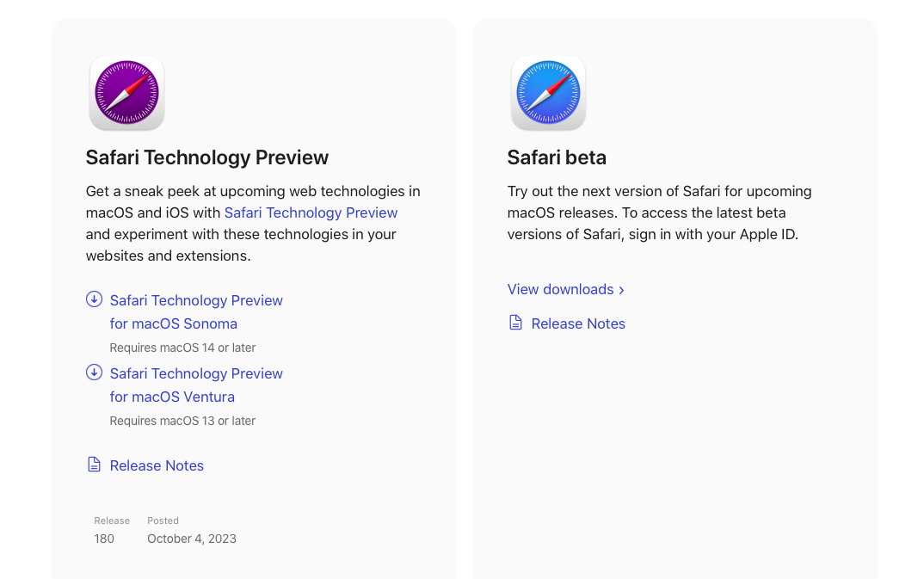Click the blue Safari beta app icon
This screenshot has width=924, height=579.
point(548,93)
